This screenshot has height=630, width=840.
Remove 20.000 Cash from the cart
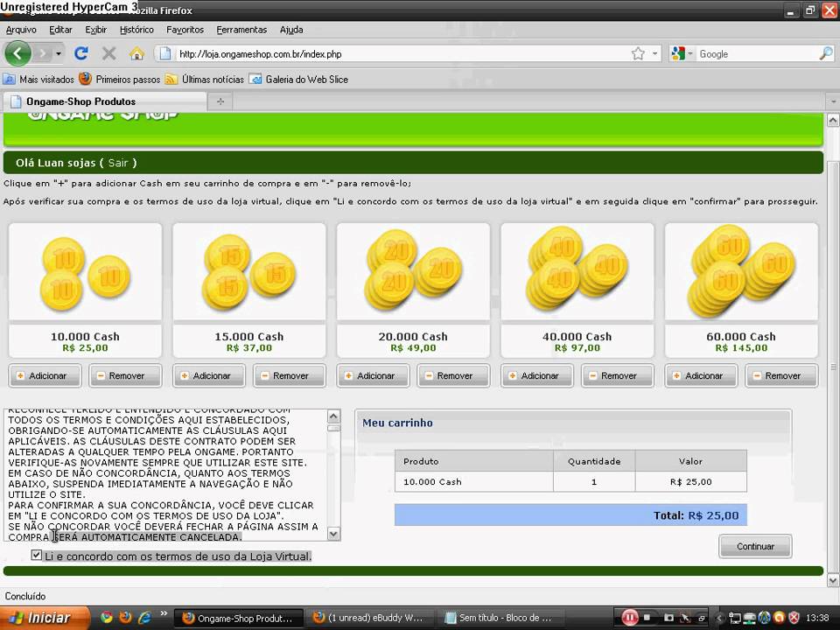click(453, 375)
